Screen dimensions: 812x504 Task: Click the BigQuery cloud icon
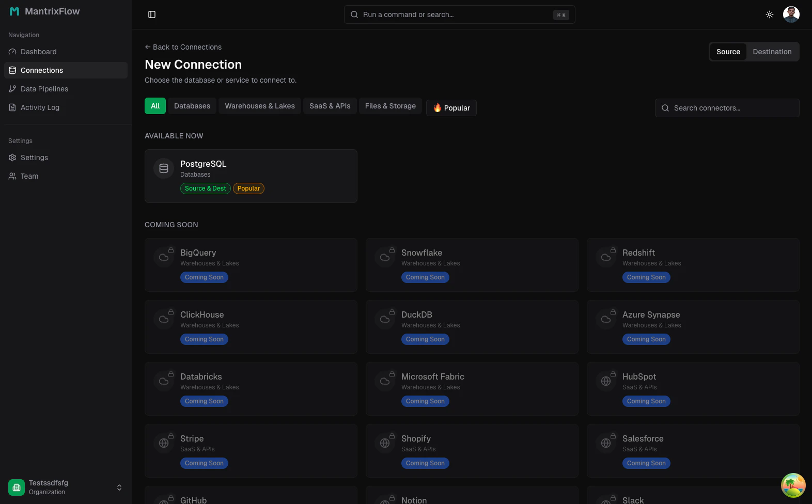[164, 257]
